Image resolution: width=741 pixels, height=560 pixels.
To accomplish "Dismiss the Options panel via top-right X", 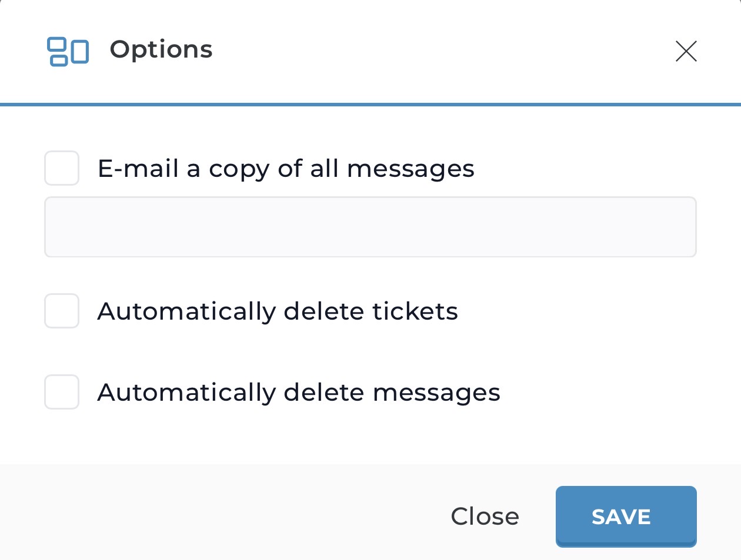I will point(686,51).
